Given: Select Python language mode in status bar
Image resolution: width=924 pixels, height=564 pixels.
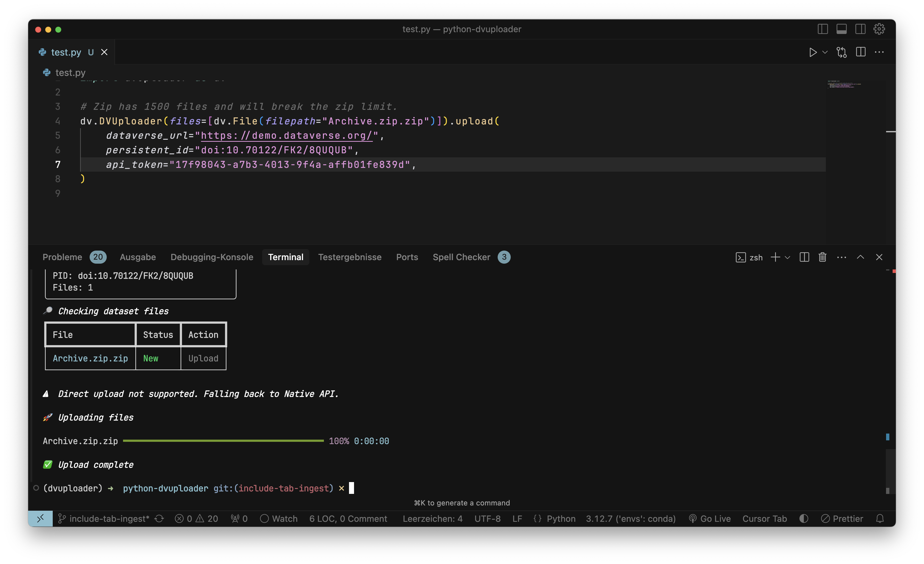Looking at the screenshot, I should pyautogui.click(x=561, y=519).
